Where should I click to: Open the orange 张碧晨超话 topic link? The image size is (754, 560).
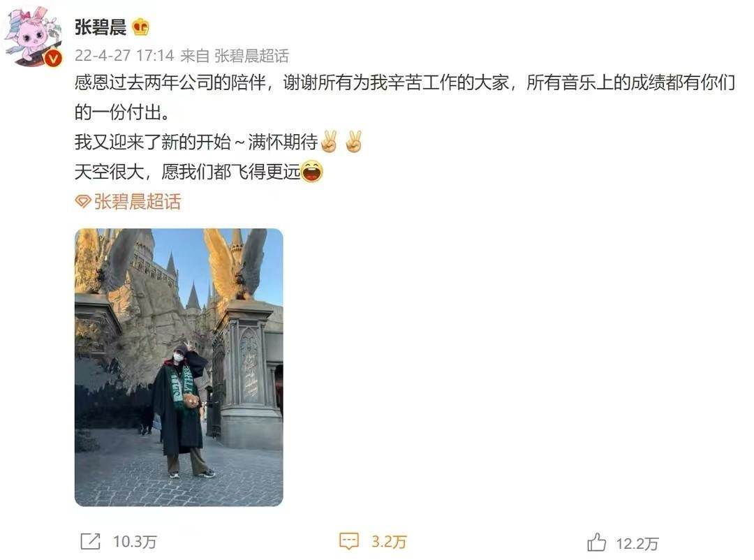(138, 202)
